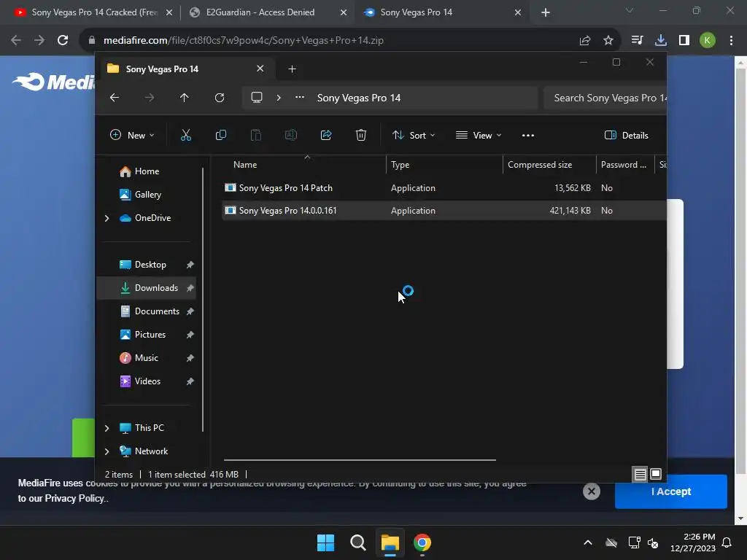Click the Cut icon in Explorer toolbar

point(186,135)
